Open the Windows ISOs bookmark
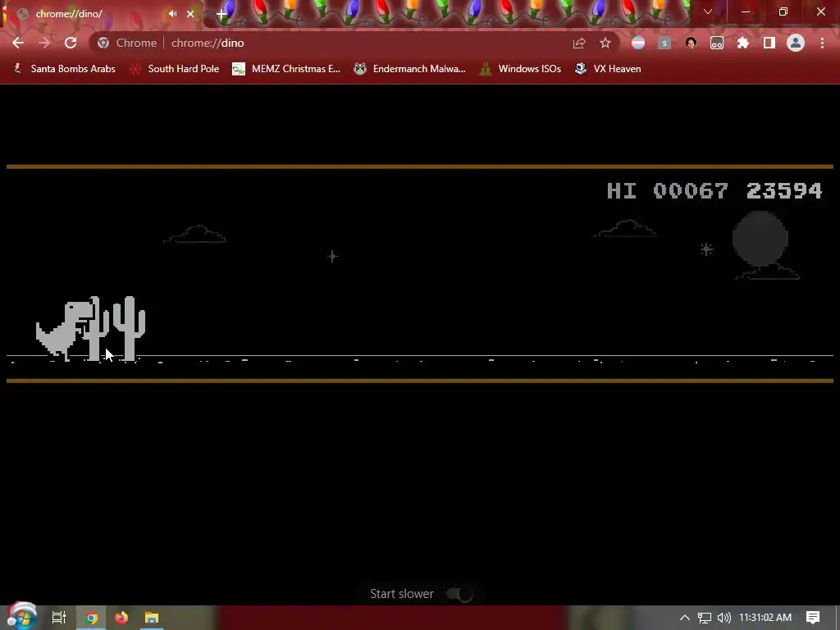 pyautogui.click(x=520, y=69)
